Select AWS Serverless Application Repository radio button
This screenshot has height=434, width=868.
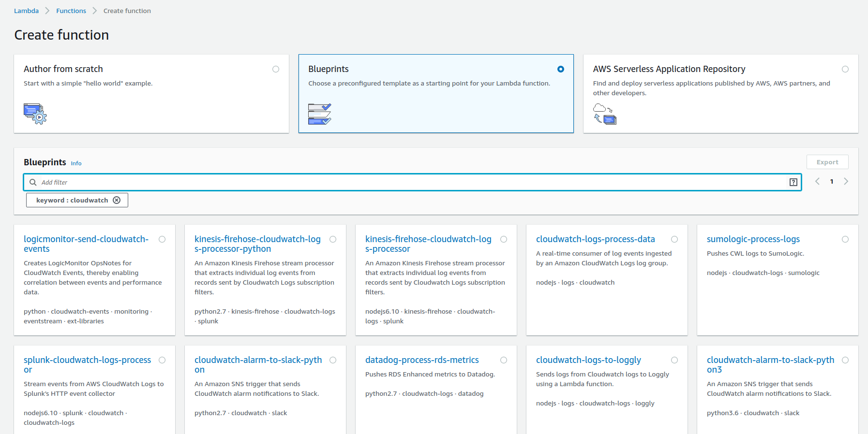[x=845, y=69]
